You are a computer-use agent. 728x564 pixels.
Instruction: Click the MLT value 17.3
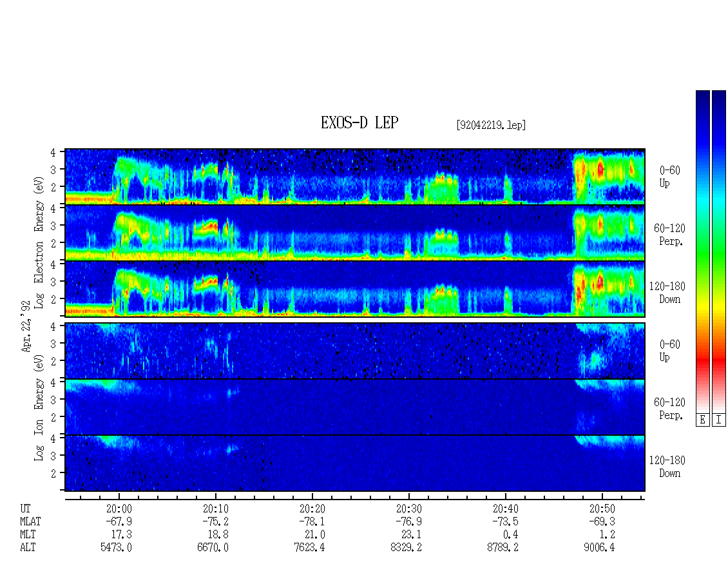121,535
